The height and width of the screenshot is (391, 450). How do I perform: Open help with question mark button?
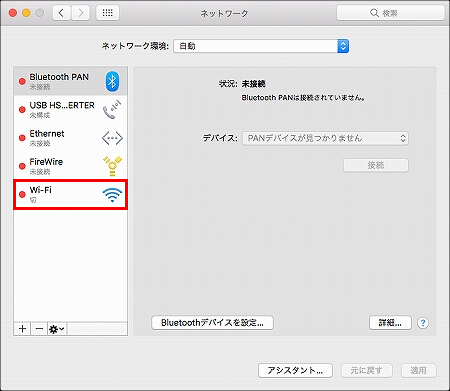[x=423, y=323]
